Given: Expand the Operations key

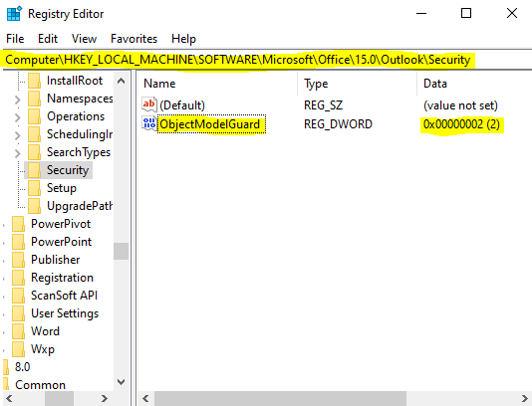Looking at the screenshot, I should pos(17,117).
